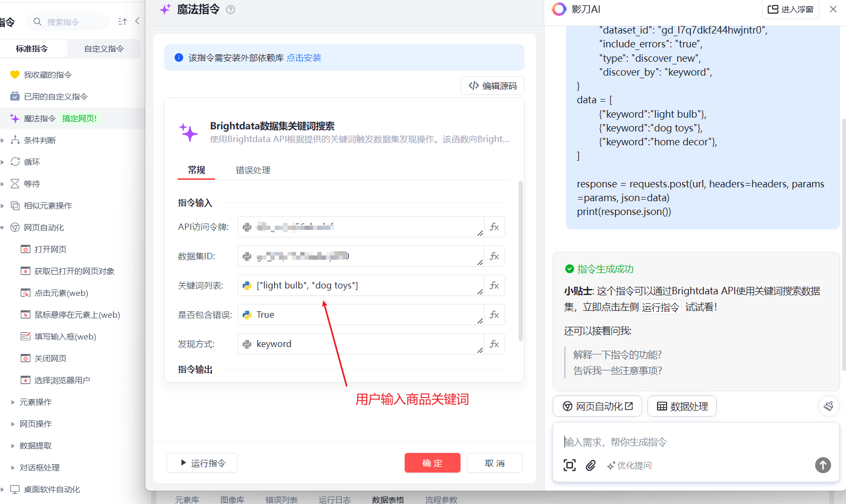Send the message with the up-arrow button

(x=823, y=465)
